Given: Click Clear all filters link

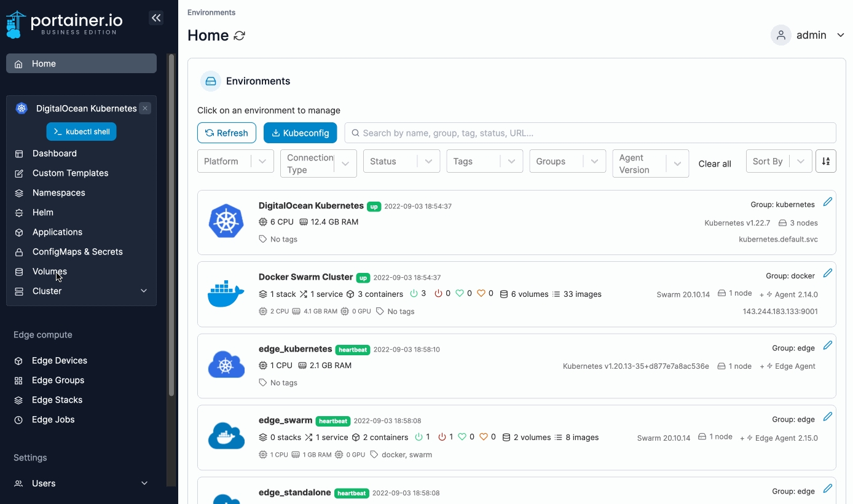Looking at the screenshot, I should (x=715, y=163).
